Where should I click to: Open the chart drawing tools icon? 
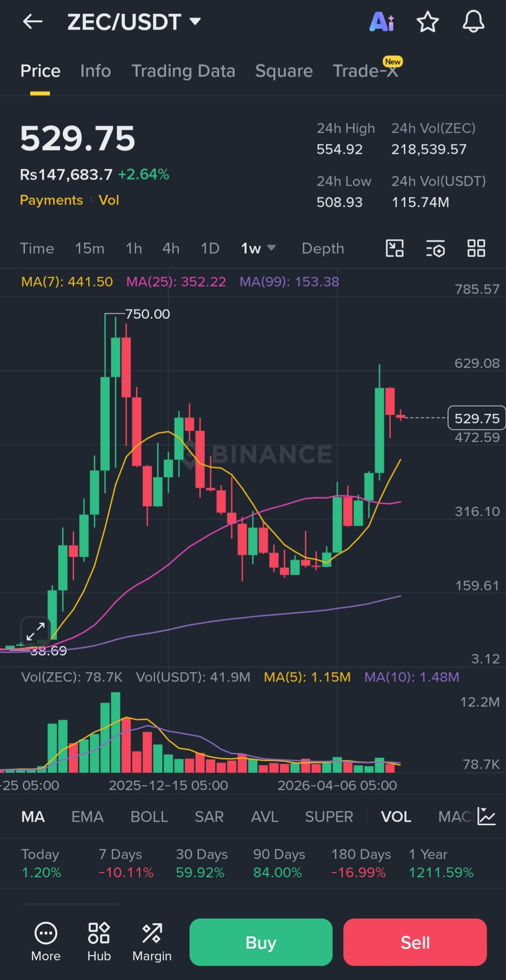(394, 248)
